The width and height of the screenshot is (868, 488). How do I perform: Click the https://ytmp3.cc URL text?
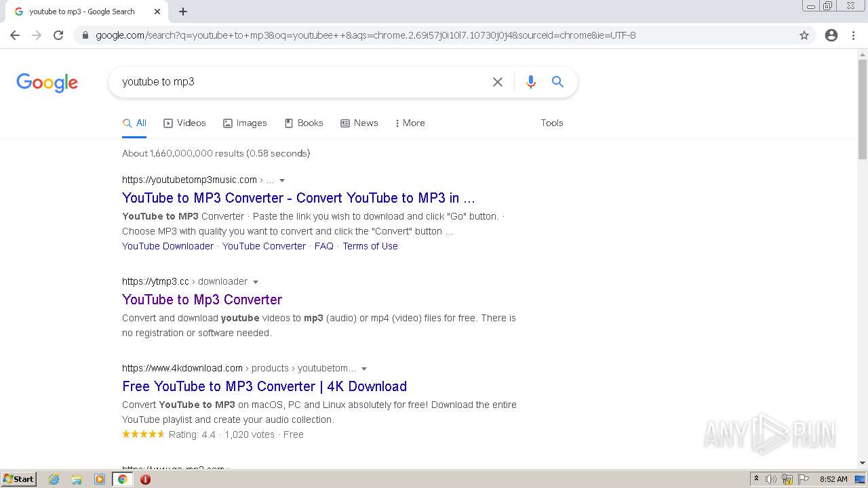coord(155,281)
